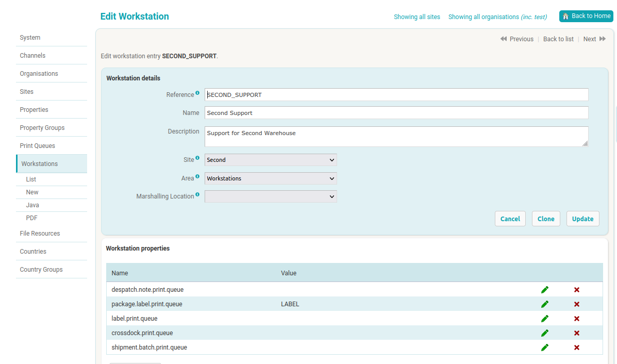Go to Property Groups section
Screen dimensions: 617x364
pos(42,128)
